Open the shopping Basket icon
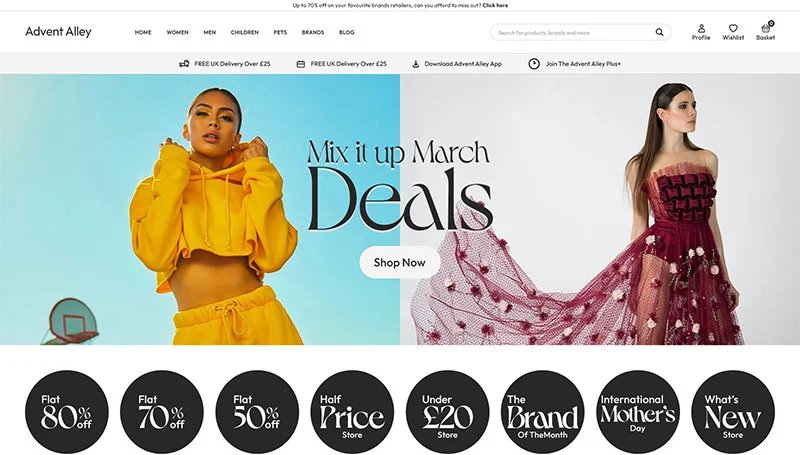 [x=765, y=28]
